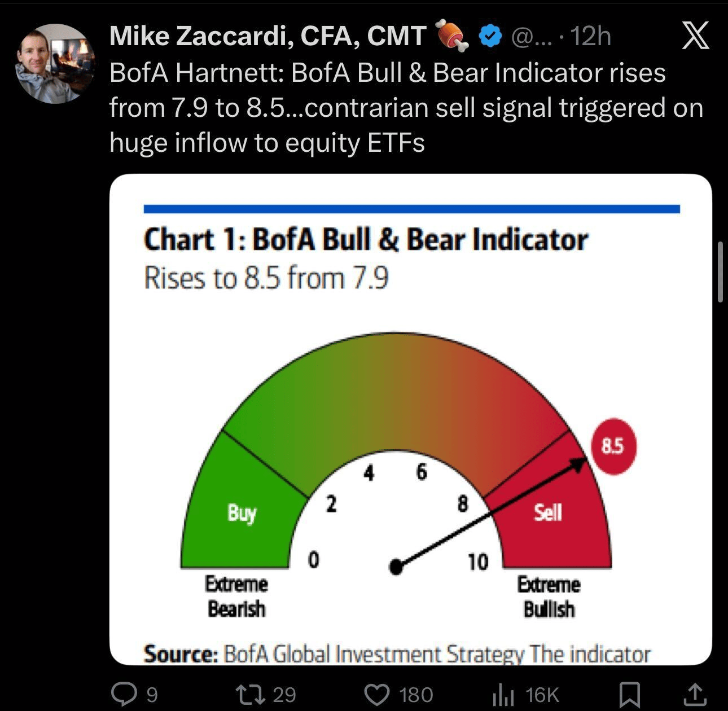Open the Mike Zaccardi, CFA, CMT name link
The width and height of the screenshot is (728, 711).
pyautogui.click(x=267, y=37)
